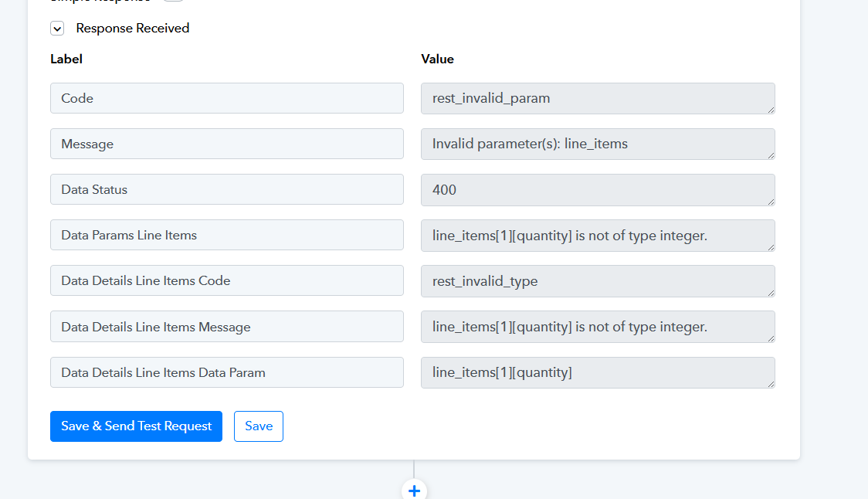868x499 pixels.
Task: Click the Save button
Action: [259, 426]
